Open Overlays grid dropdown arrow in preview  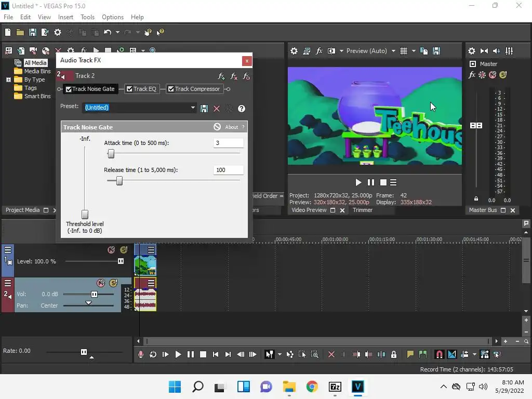tap(414, 51)
